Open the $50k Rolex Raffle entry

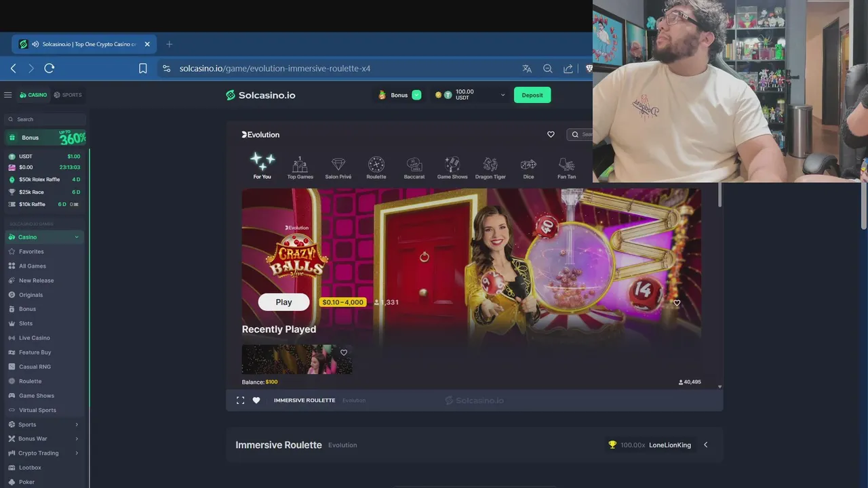point(45,180)
